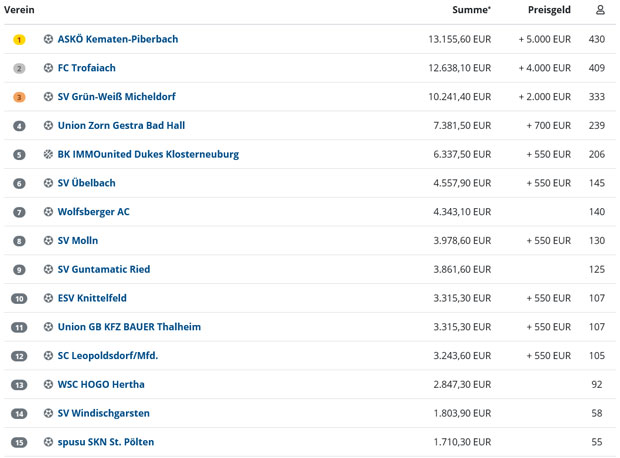
Task: Click the WSC HOGO Hertha link
Action: (x=101, y=384)
